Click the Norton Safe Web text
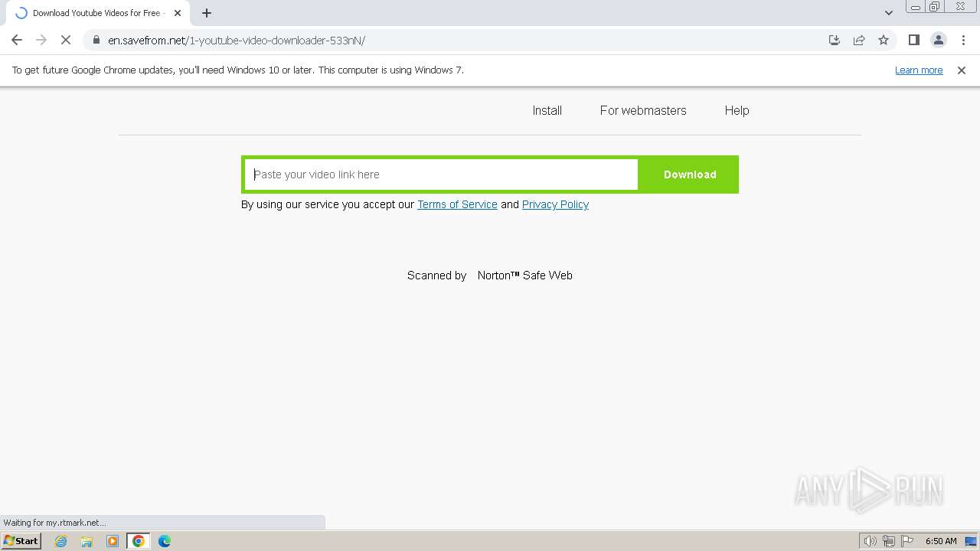Image resolution: width=980 pixels, height=551 pixels. click(524, 275)
